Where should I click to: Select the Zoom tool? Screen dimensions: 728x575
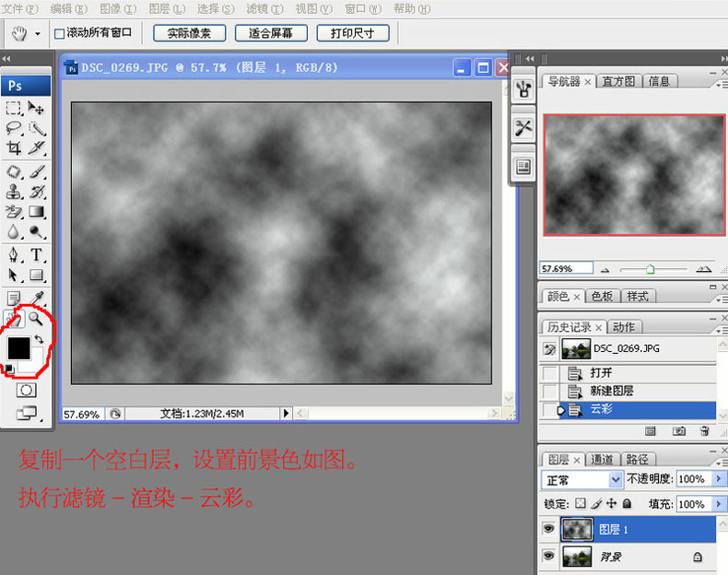(36, 318)
